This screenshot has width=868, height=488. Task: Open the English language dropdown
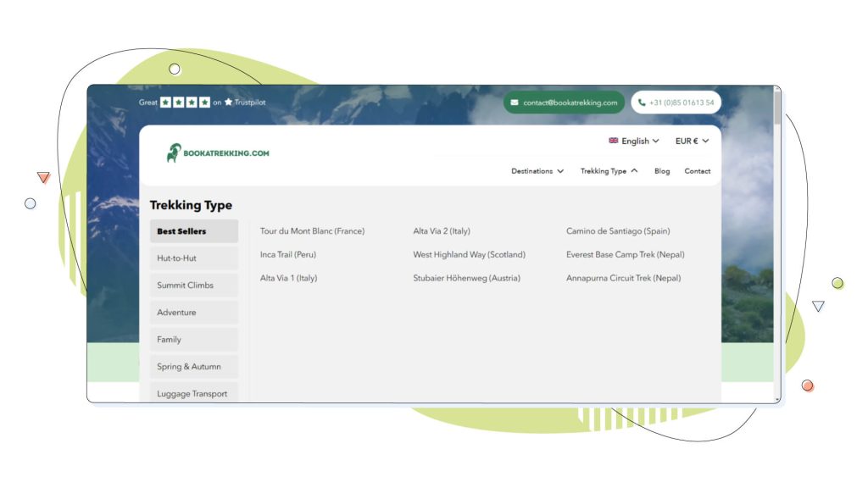tap(634, 141)
